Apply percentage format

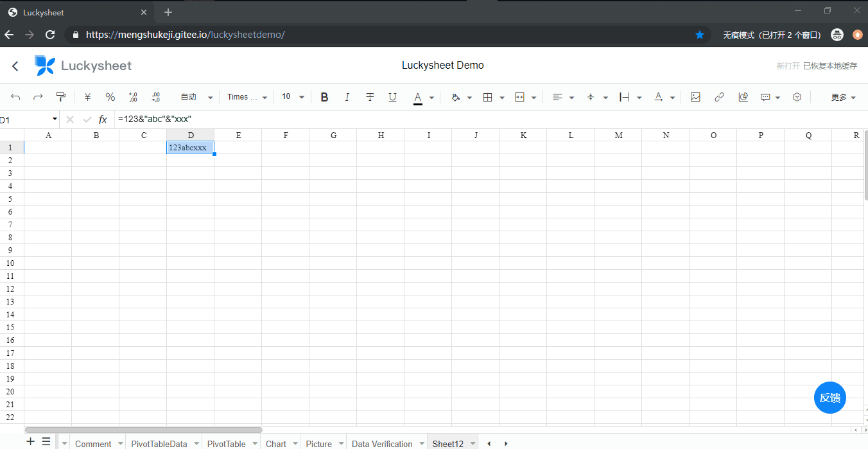point(110,97)
